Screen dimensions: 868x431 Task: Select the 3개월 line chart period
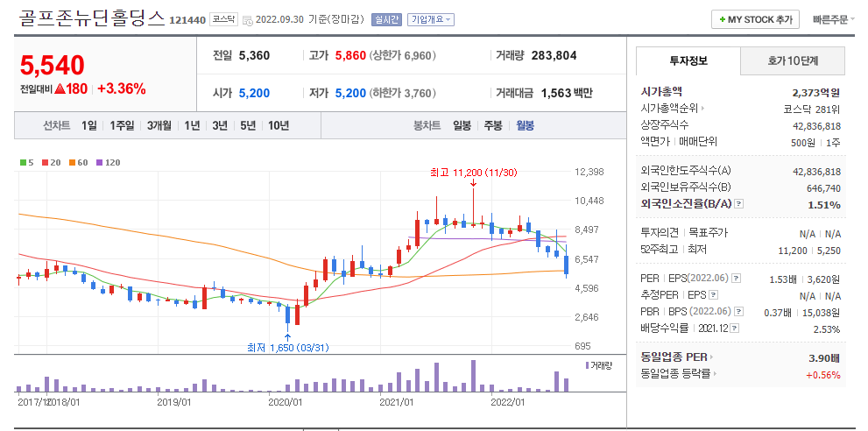click(x=159, y=126)
